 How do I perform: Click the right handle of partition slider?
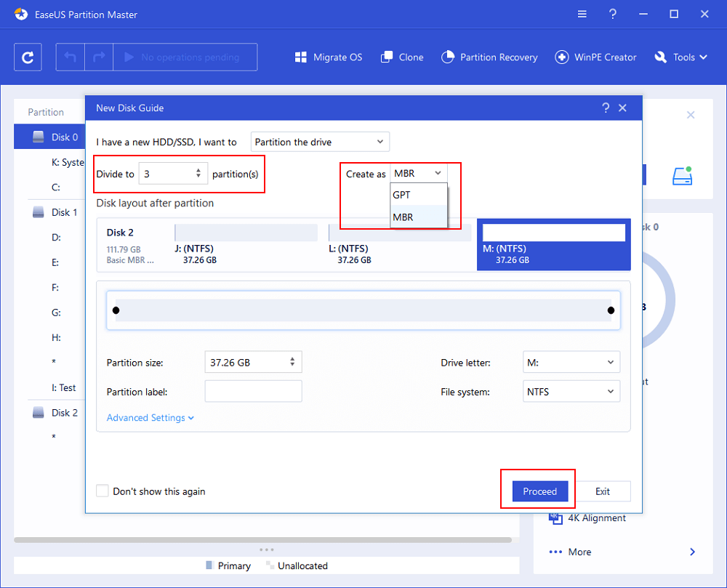click(611, 310)
